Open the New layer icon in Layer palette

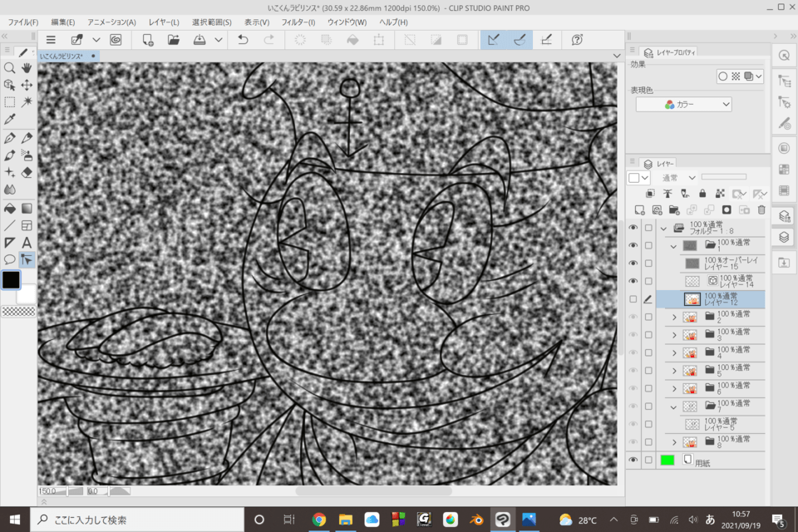(x=638, y=208)
